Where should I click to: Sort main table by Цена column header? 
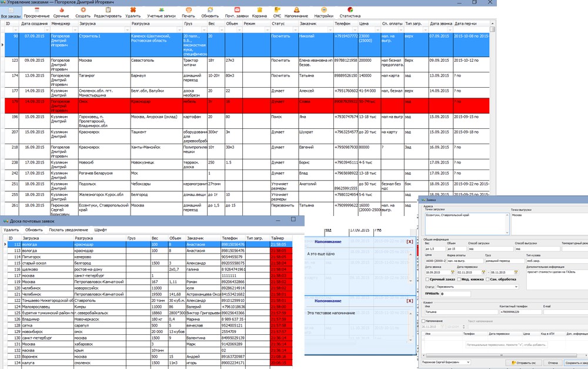(369, 24)
